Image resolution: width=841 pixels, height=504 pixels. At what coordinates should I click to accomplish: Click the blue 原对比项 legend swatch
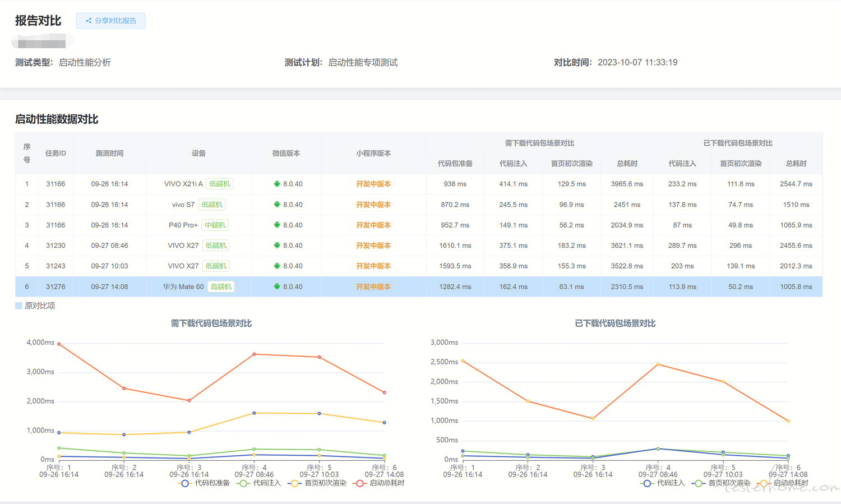(19, 306)
